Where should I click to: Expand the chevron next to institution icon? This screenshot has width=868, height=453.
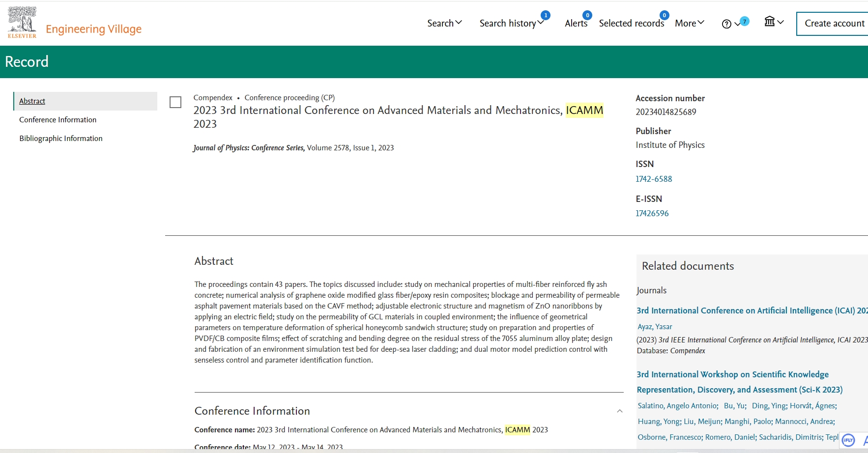[x=781, y=22]
